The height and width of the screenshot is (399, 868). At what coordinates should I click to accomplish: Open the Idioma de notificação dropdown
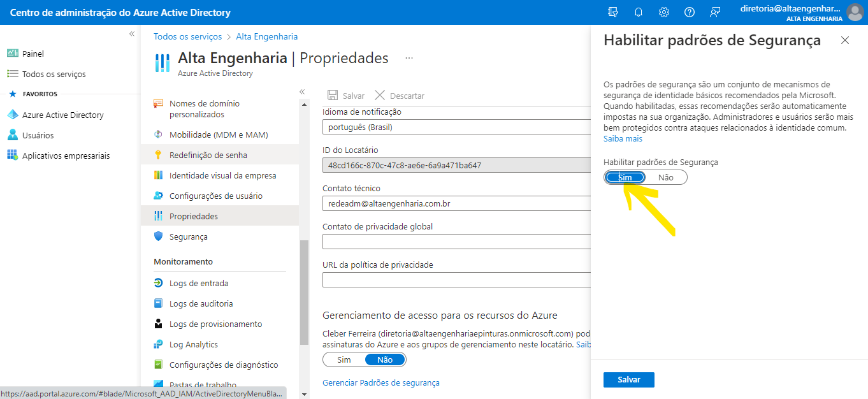[x=456, y=127]
